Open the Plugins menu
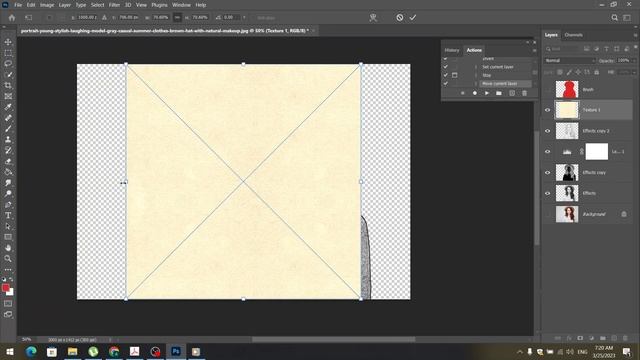Image resolution: width=640 pixels, height=360 pixels. coord(159,5)
